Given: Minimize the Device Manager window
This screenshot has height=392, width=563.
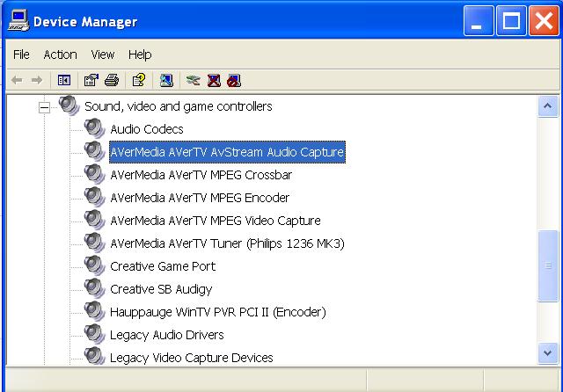Looking at the screenshot, I should point(479,21).
